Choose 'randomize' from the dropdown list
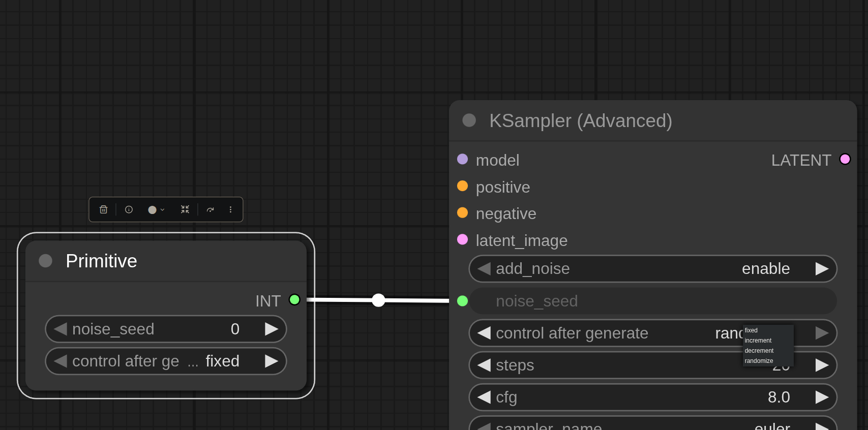This screenshot has height=430, width=868. (768, 361)
